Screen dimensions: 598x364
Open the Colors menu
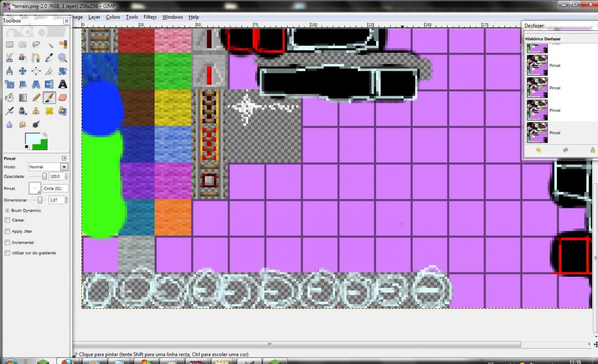pyautogui.click(x=113, y=17)
